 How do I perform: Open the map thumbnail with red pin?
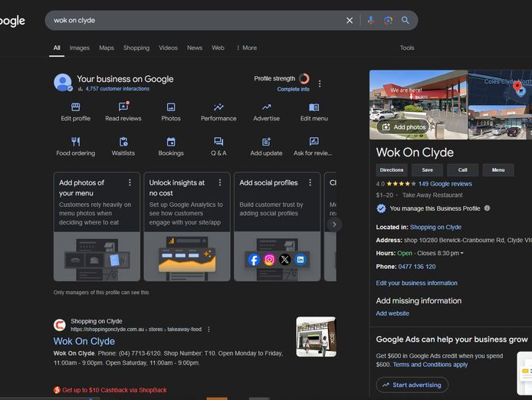500,87
